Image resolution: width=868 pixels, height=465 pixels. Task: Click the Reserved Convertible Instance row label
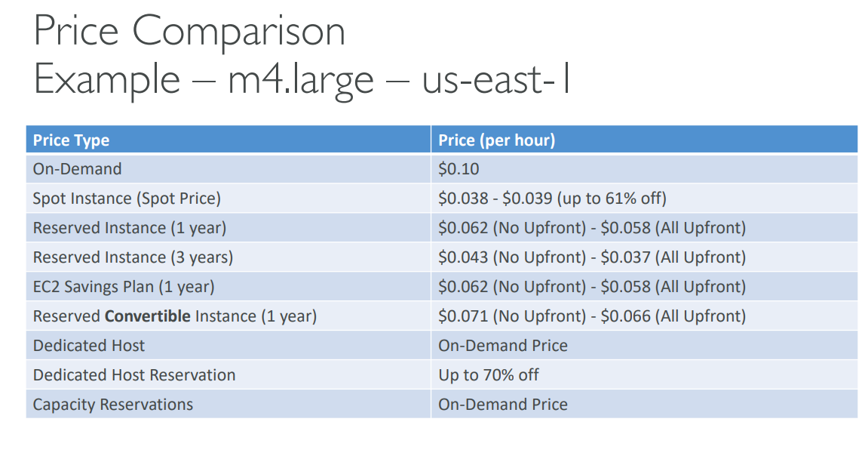174,316
